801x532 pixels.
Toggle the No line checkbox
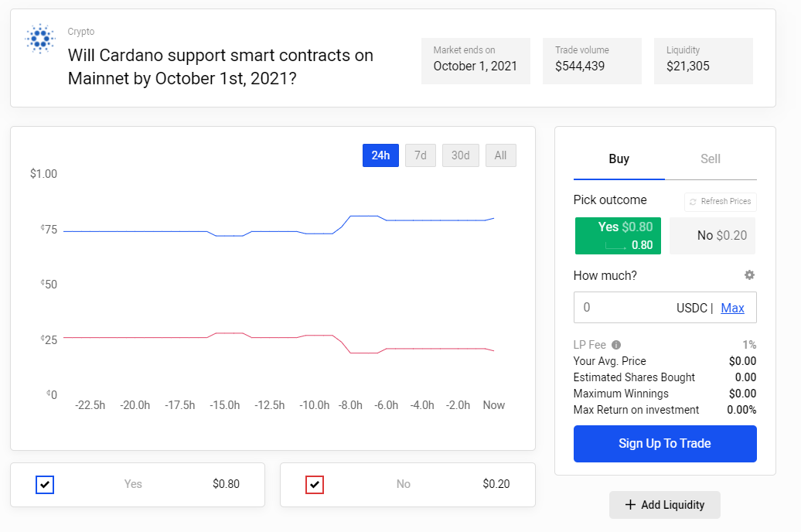[x=315, y=485]
